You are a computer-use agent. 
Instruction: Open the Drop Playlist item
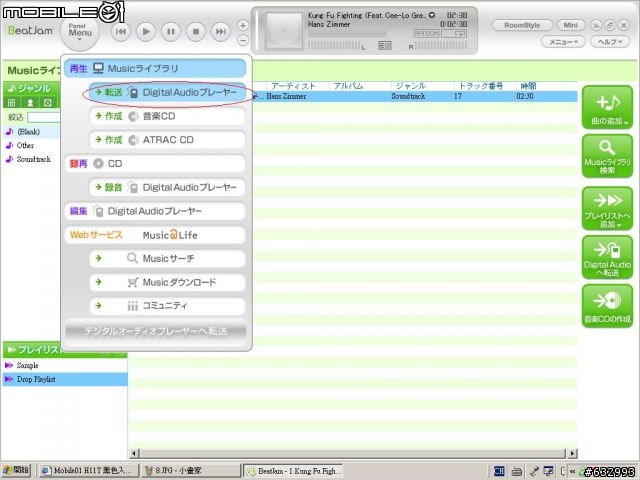pyautogui.click(x=65, y=379)
